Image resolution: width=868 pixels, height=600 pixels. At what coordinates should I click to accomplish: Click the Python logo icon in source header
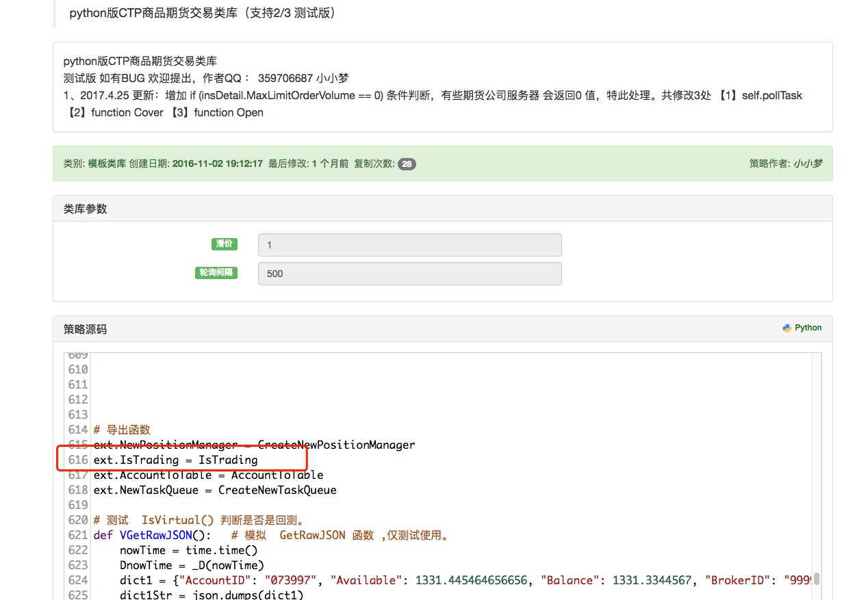tap(787, 328)
